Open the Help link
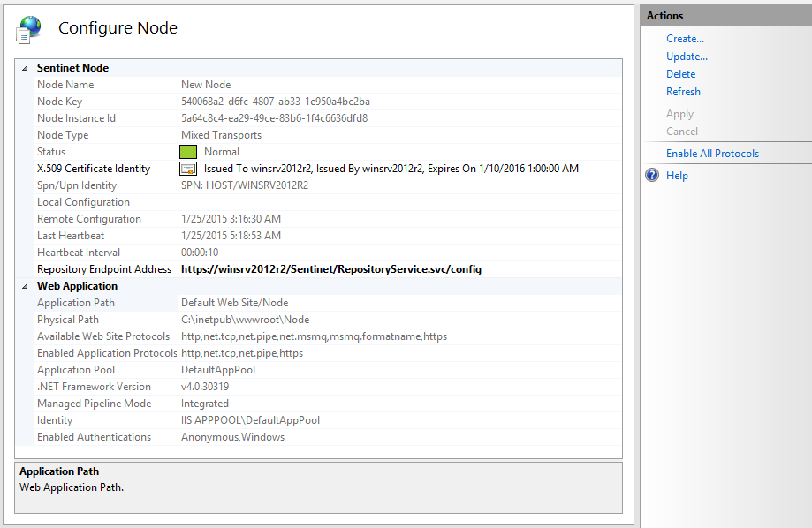This screenshot has height=528, width=812. 677,176
